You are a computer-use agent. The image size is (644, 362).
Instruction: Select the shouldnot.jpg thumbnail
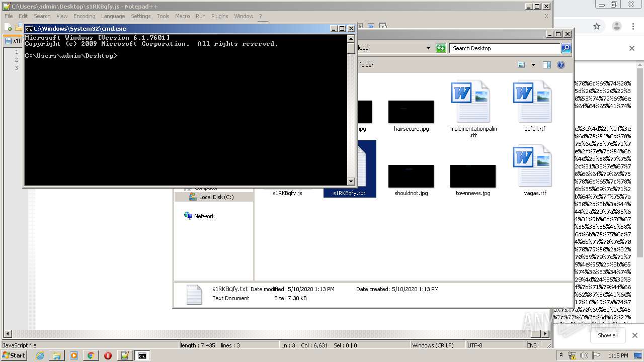coord(411,176)
